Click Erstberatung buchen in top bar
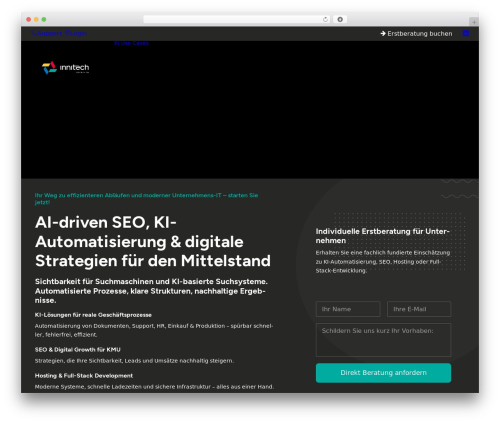 (416, 34)
